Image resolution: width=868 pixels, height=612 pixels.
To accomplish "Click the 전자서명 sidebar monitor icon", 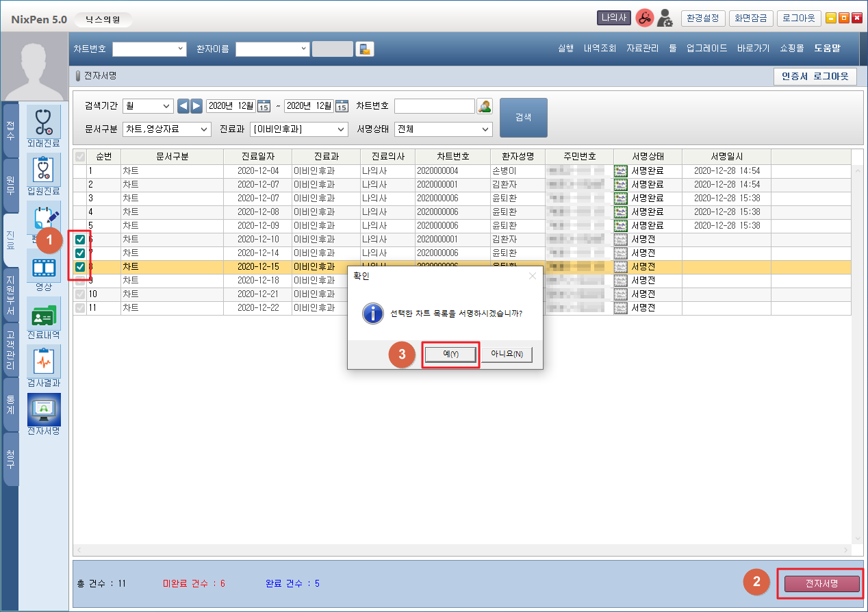I will pos(43,410).
